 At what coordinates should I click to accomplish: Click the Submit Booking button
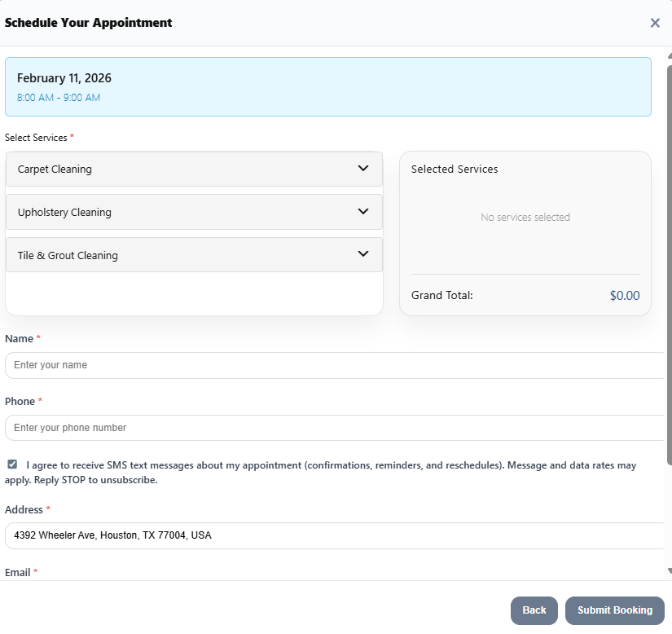614,610
